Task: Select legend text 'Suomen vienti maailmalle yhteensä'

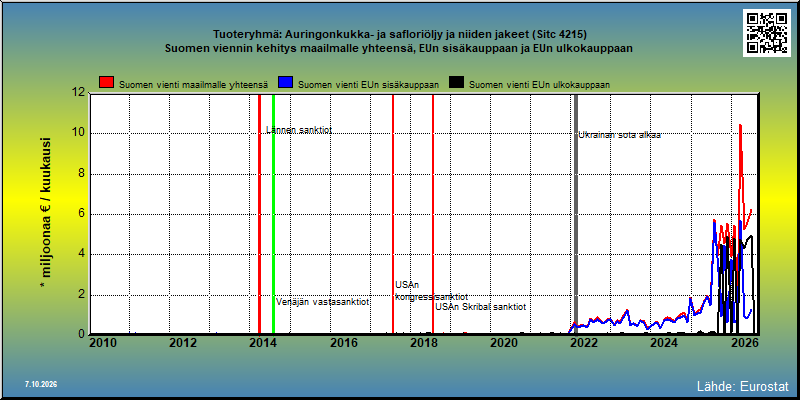Action: coord(194,85)
